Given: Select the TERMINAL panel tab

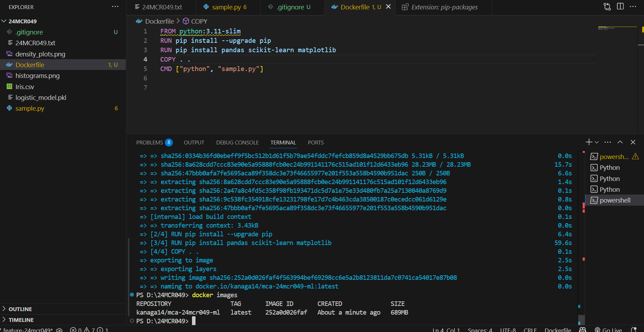Looking at the screenshot, I should (283, 142).
